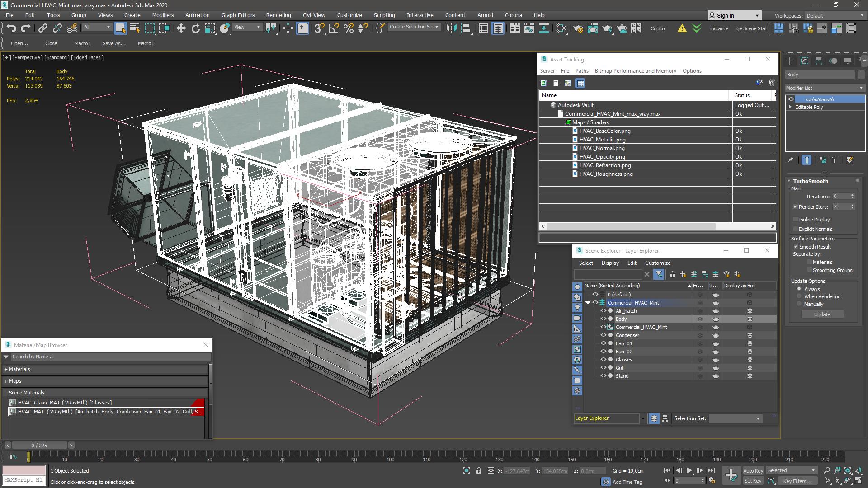Open Scene Explorer Customize menu

pyautogui.click(x=657, y=263)
